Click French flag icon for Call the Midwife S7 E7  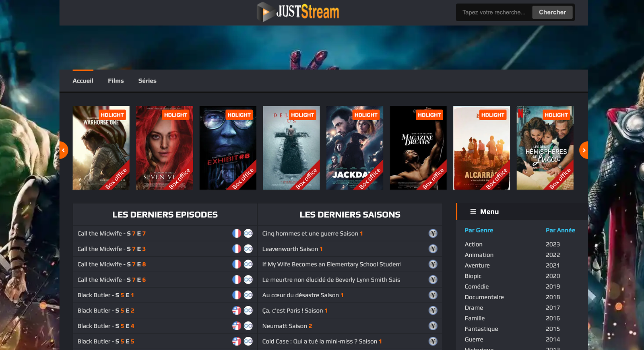coord(237,233)
